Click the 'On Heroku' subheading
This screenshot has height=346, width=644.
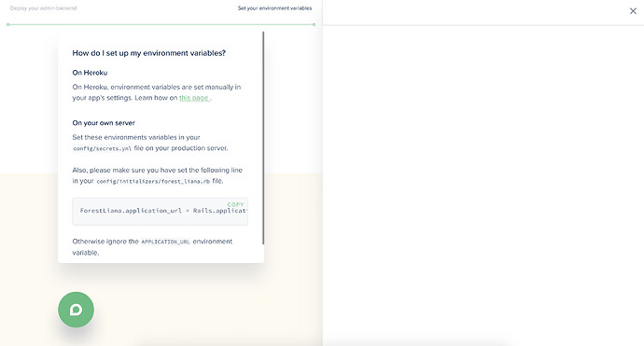point(90,73)
